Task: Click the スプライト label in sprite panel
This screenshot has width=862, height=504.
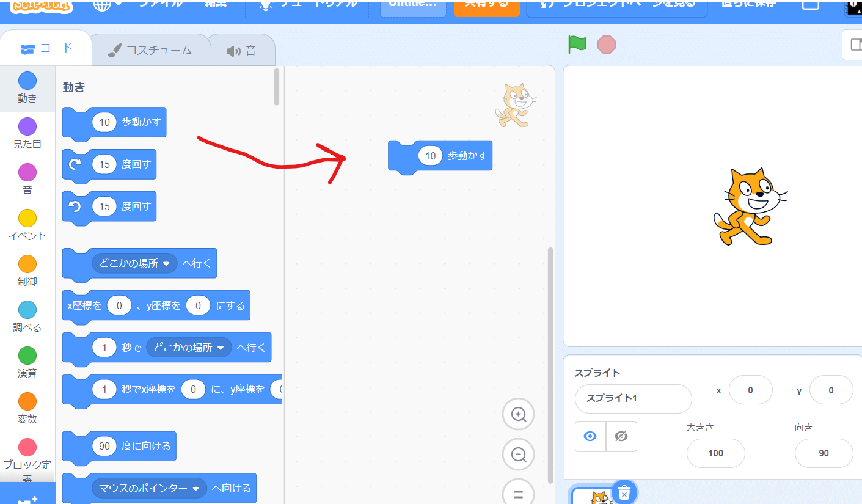Action: pyautogui.click(x=597, y=373)
